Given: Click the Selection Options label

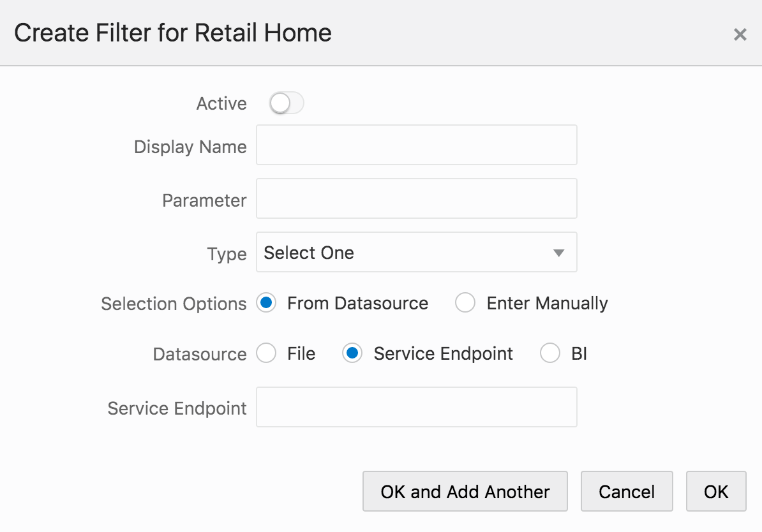Looking at the screenshot, I should (174, 304).
